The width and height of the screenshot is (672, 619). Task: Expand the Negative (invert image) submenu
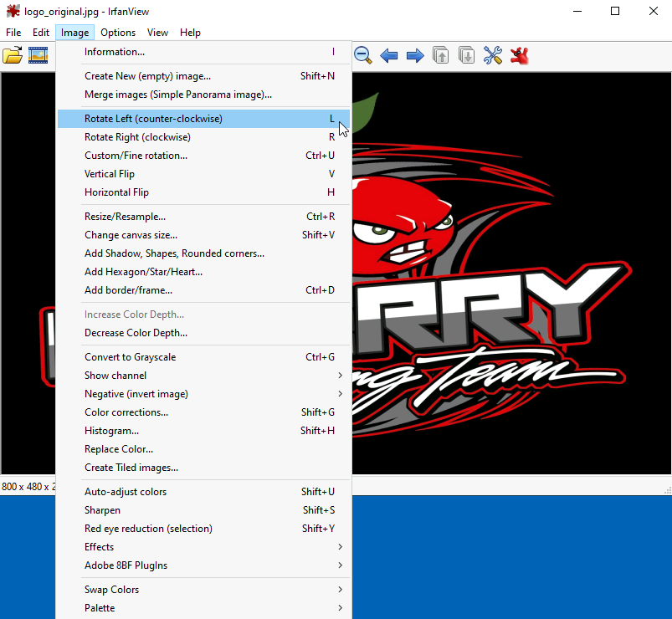tap(203, 394)
